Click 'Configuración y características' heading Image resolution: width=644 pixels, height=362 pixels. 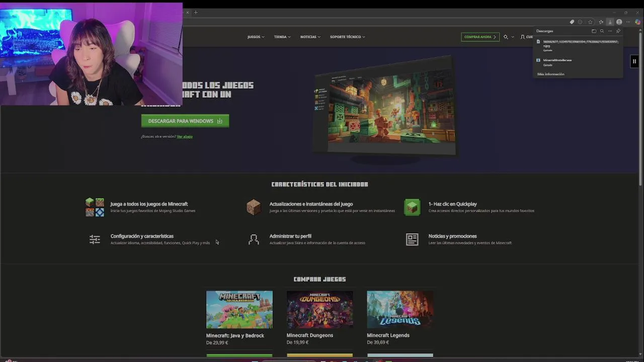(142, 236)
